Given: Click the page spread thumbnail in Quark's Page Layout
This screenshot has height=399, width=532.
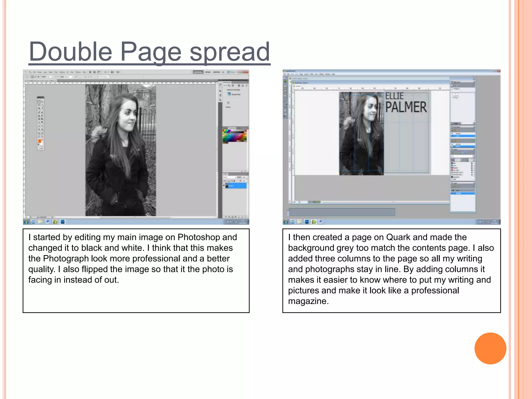Looking at the screenshot, I should [456, 96].
